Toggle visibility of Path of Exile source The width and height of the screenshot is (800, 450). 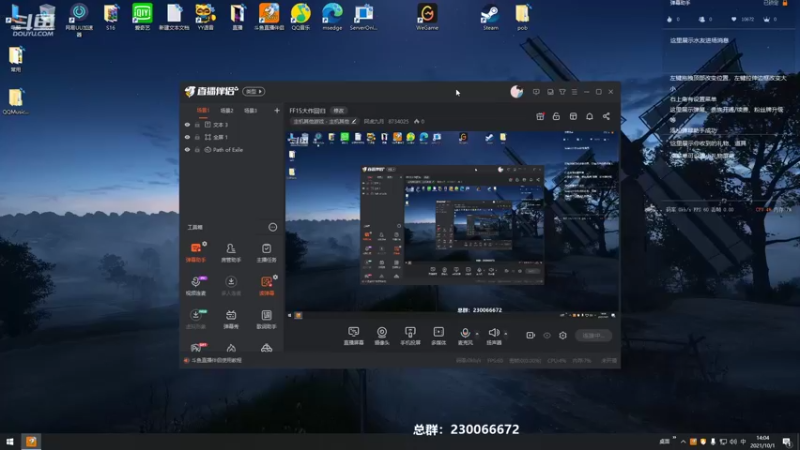(187, 150)
